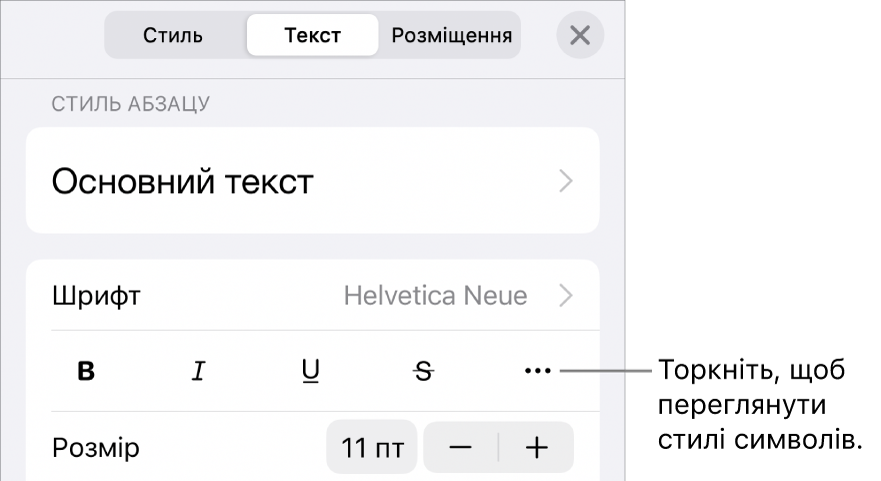Select the Текст tab
Image resolution: width=881 pixels, height=481 pixels.
312,35
